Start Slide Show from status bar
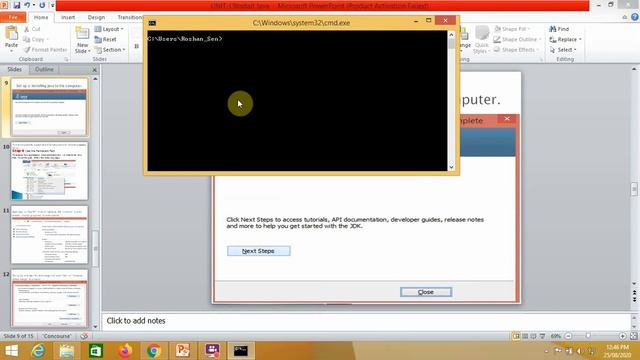 click(x=542, y=336)
